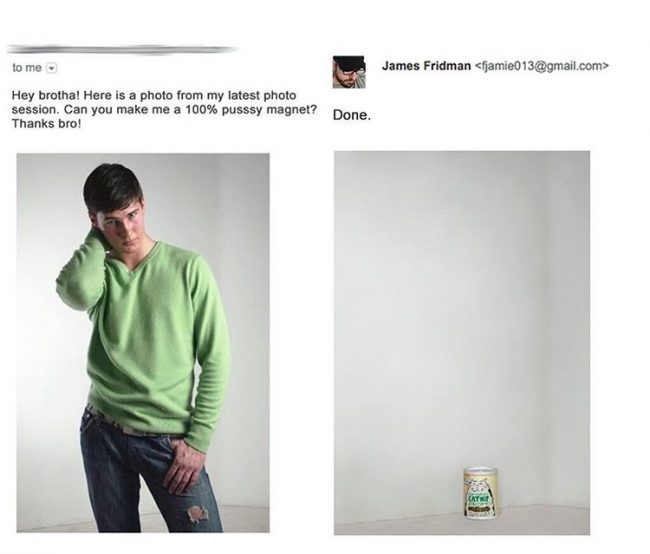Click the words "photo session" in the message
Viewport: 650px width, 554px height.
153,102
